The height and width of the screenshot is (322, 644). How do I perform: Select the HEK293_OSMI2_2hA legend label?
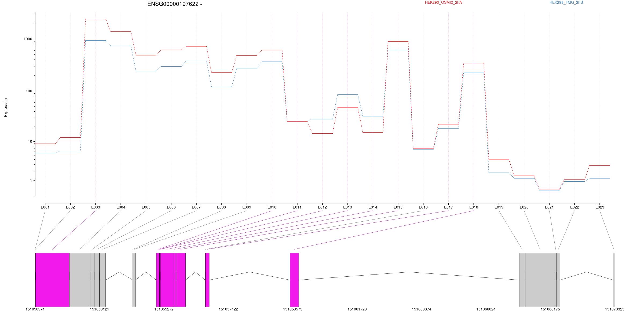tap(443, 2)
